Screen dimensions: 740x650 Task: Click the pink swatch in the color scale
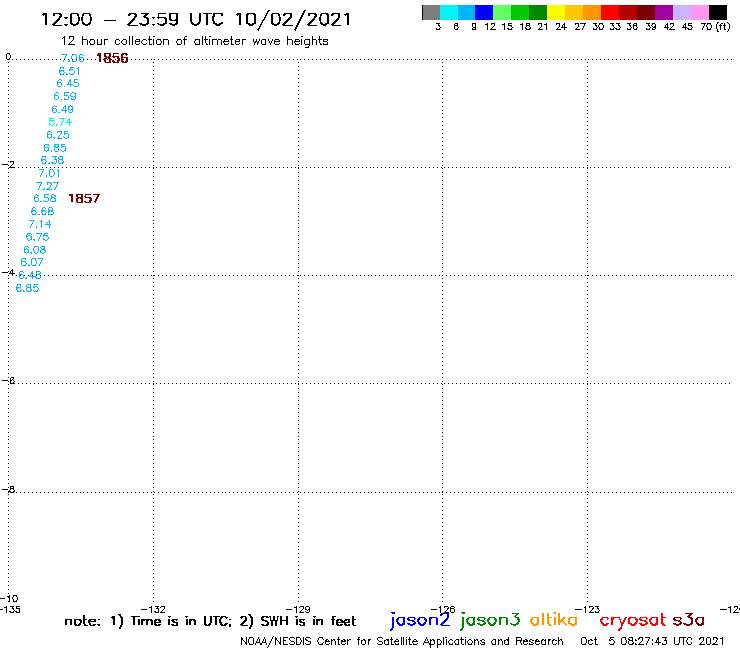click(700, 12)
